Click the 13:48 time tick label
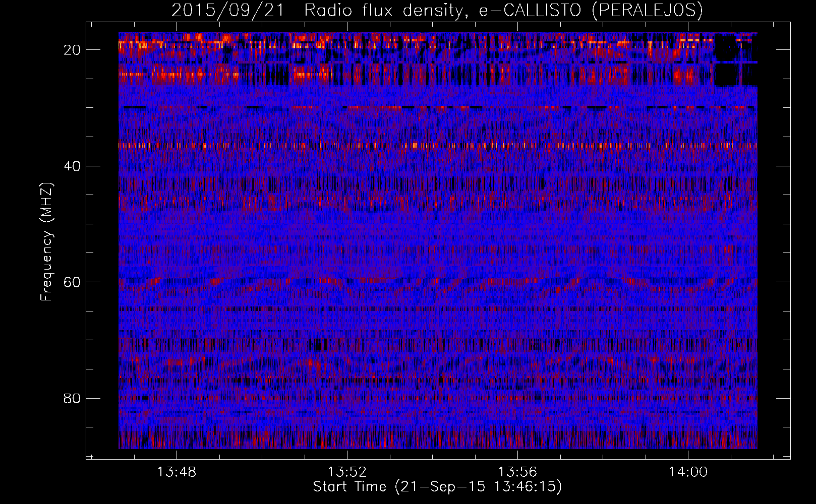This screenshot has height=504, width=816. (x=177, y=472)
